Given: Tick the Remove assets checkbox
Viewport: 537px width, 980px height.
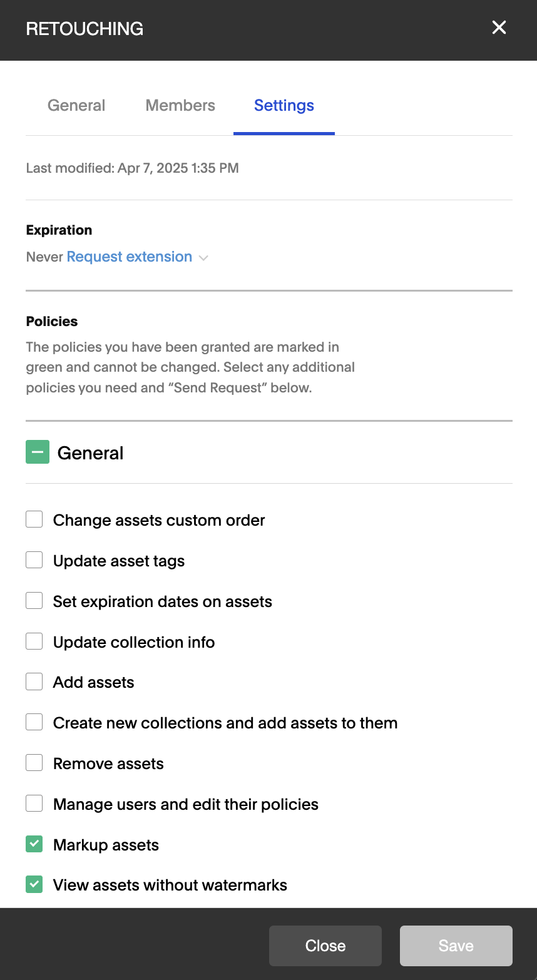Looking at the screenshot, I should (34, 763).
